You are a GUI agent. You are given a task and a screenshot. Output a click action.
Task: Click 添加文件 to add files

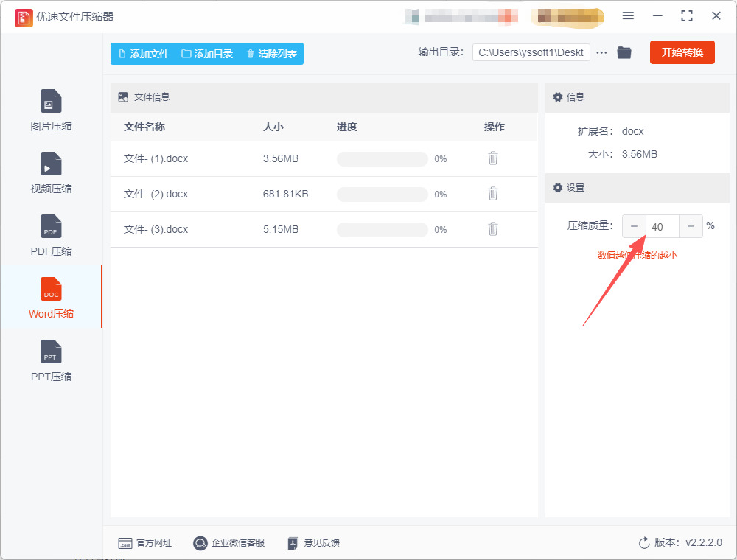(x=144, y=54)
